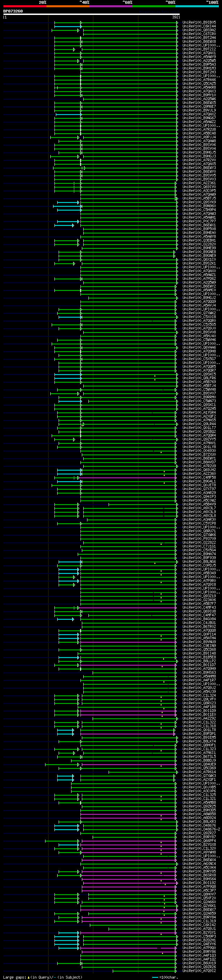Viewport: 222px width, 980px height.
Task: Click the UniRef100_Q9M6E7 label
Action: tap(199, 106)
